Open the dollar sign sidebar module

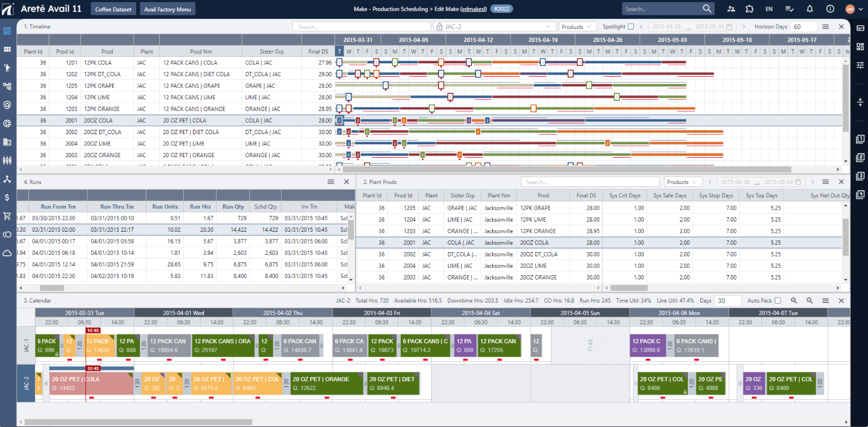tap(7, 197)
